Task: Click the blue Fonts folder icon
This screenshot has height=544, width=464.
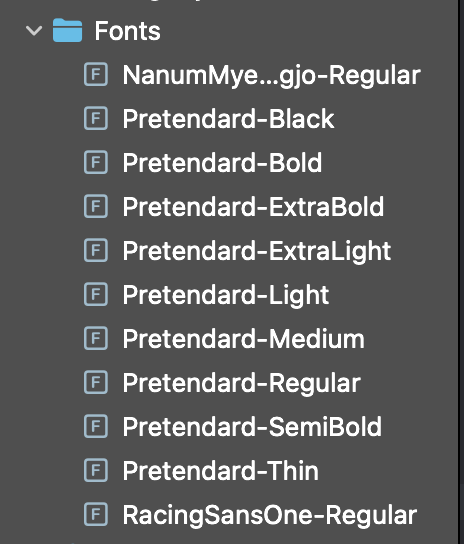Action: 67,31
